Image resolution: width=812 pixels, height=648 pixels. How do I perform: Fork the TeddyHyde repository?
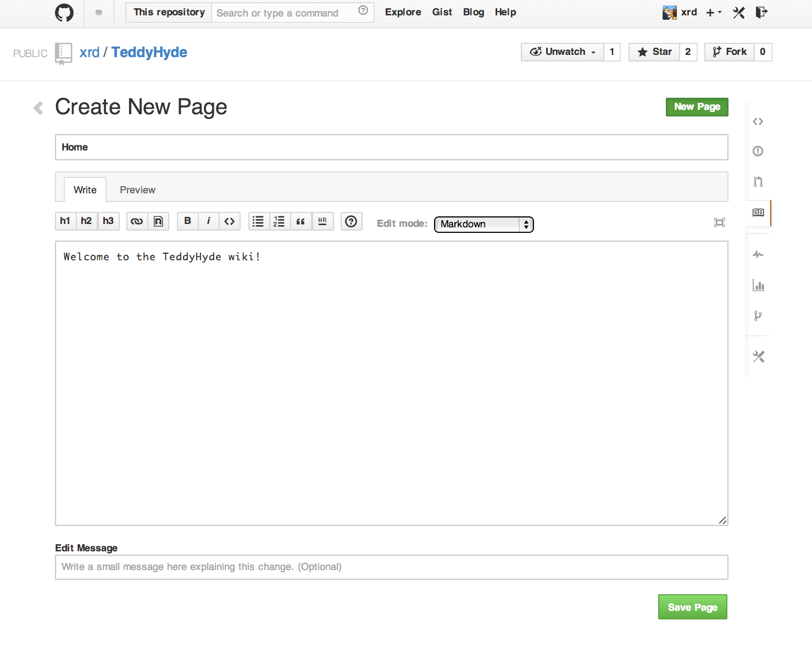(x=730, y=52)
